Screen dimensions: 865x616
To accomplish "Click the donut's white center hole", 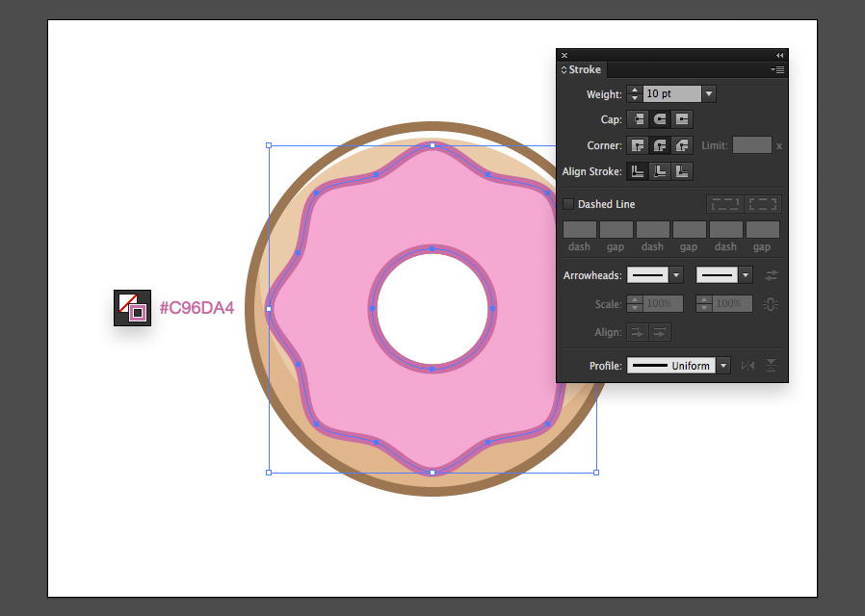I will click(432, 309).
